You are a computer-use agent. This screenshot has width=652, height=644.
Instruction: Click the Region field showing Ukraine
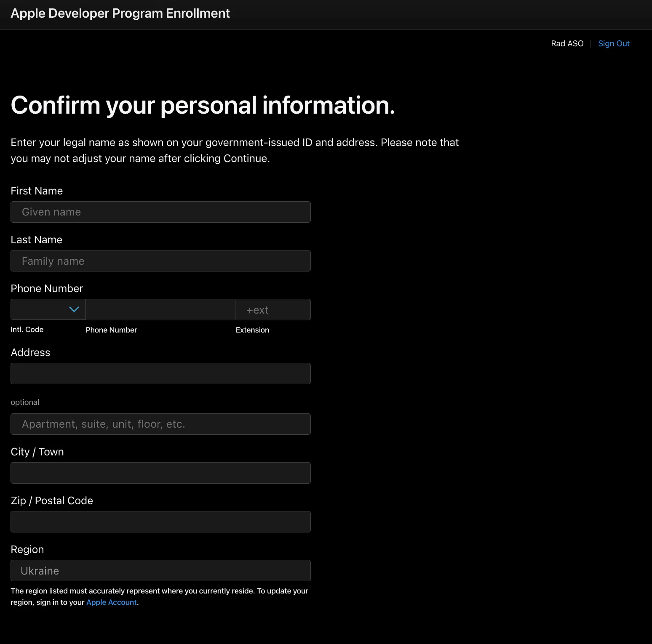pos(160,571)
